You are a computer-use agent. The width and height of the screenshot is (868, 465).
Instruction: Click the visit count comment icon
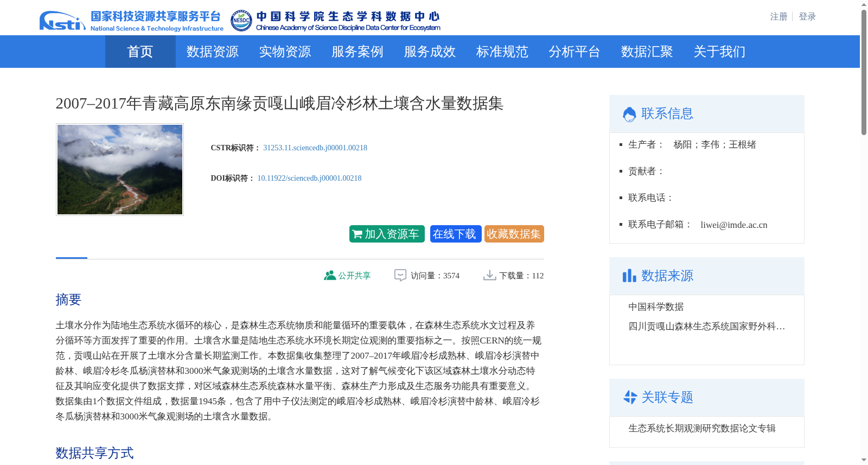pos(400,275)
